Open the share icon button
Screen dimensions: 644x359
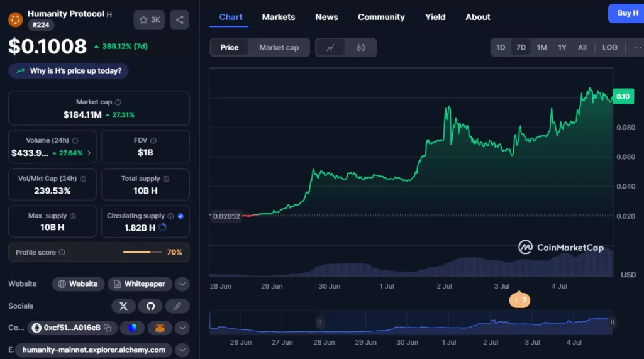179,19
